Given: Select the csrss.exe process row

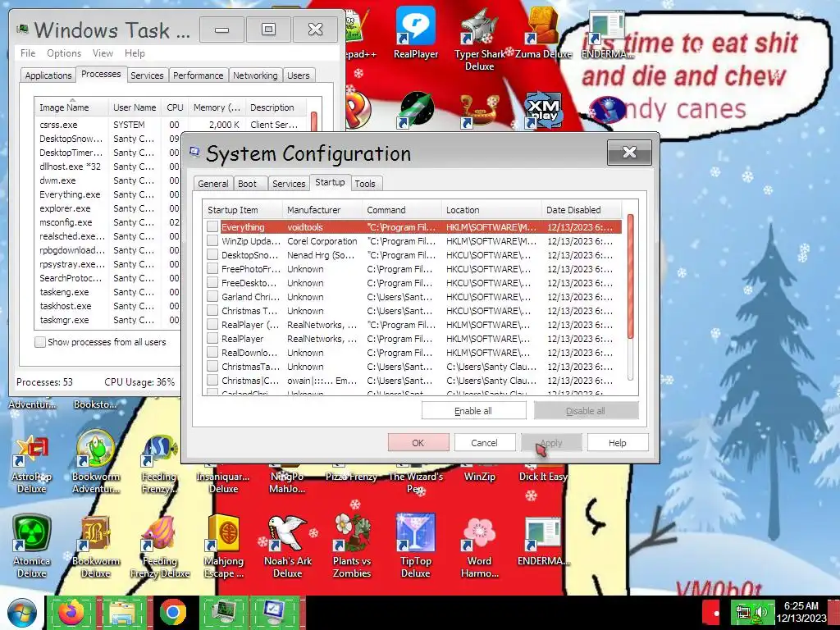Looking at the screenshot, I should pos(171,125).
